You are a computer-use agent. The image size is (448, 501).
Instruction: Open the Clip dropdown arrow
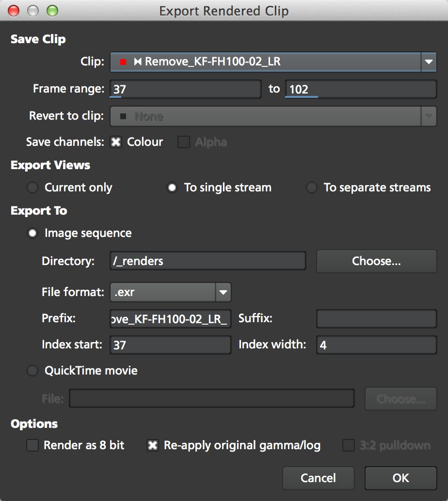tap(429, 62)
